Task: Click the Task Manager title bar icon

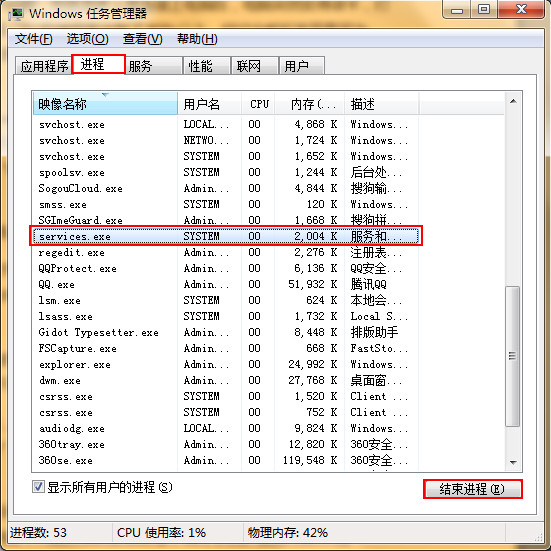Action: click(16, 14)
